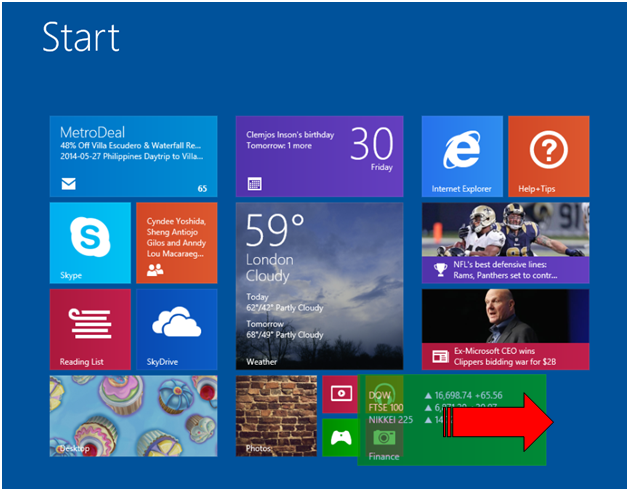
Task: Launch Internet Explorer tile
Action: tap(462, 156)
